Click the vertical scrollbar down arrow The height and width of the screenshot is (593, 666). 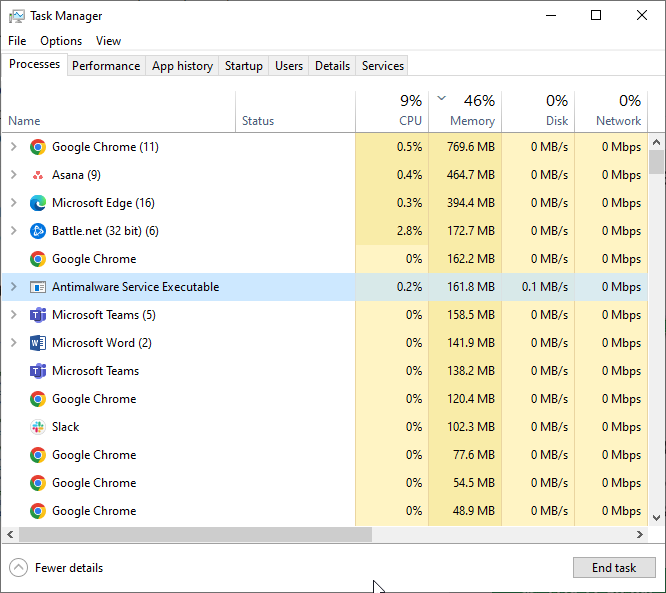pos(657,518)
